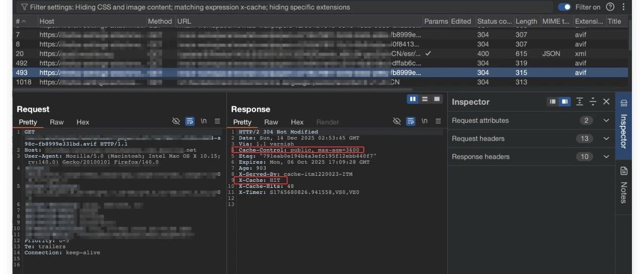644x274 pixels.
Task: Expand the Request headers section
Action: [606, 139]
